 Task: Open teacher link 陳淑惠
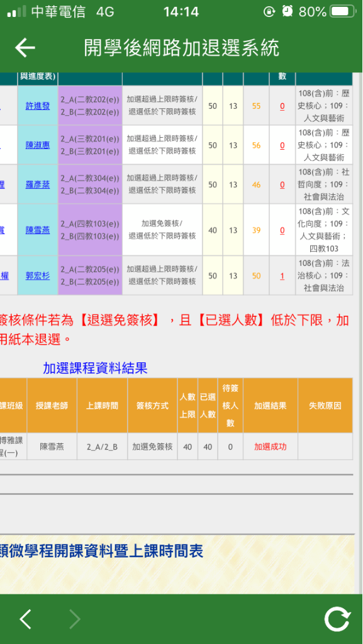point(38,145)
